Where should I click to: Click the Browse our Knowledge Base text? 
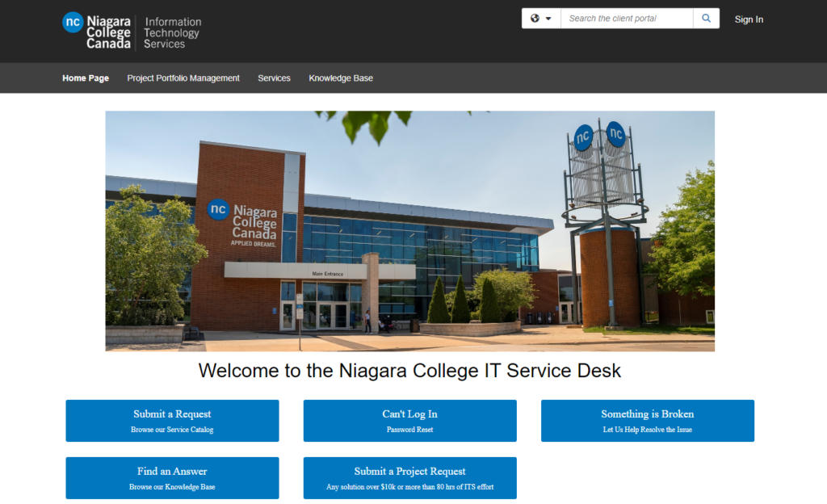(x=171, y=487)
